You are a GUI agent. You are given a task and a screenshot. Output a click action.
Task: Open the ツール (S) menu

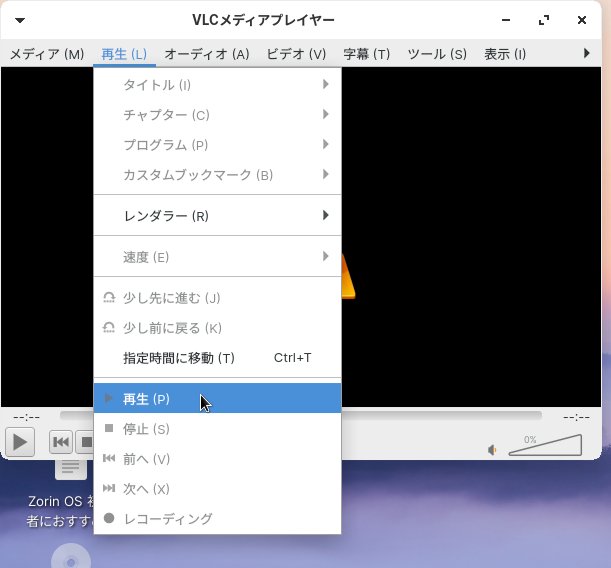(x=437, y=54)
